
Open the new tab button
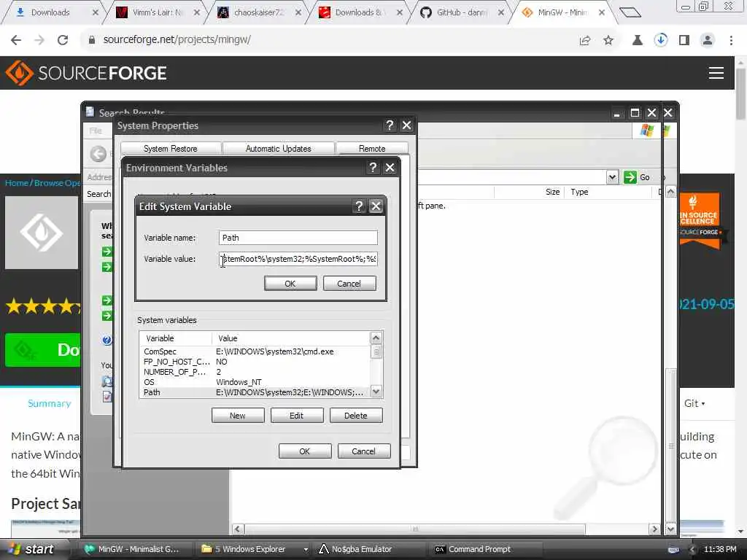(630, 12)
